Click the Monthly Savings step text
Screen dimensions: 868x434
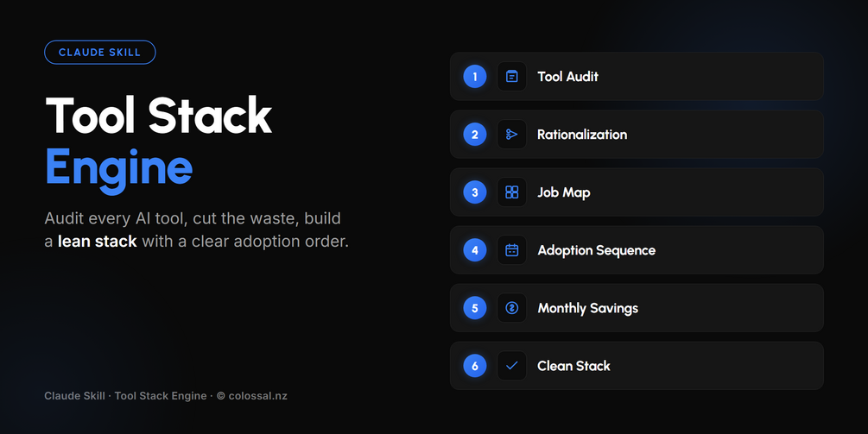tap(587, 309)
